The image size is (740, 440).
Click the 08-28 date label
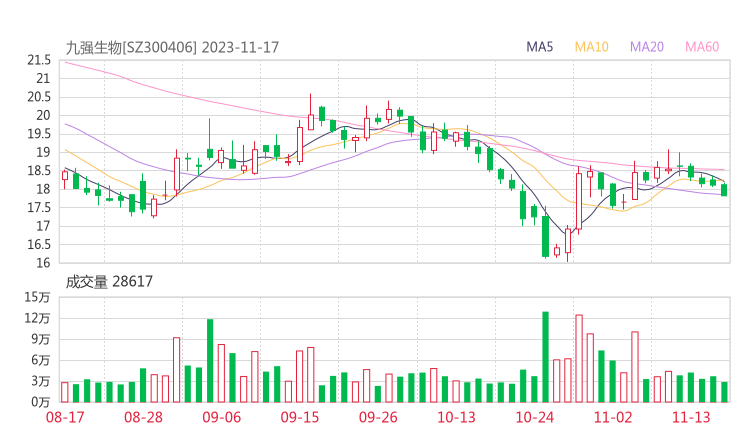click(143, 417)
